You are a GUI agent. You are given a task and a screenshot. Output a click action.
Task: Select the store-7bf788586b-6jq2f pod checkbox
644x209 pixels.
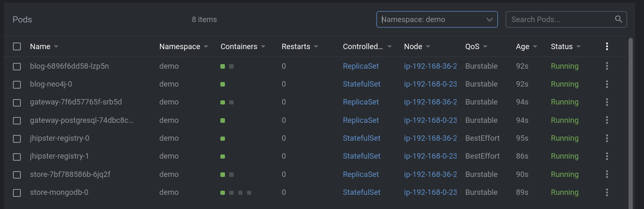17,174
